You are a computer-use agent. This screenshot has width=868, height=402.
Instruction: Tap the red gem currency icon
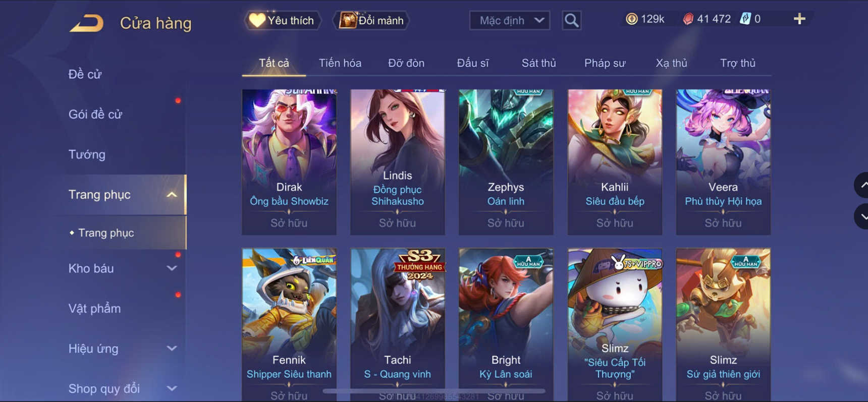pyautogui.click(x=688, y=19)
